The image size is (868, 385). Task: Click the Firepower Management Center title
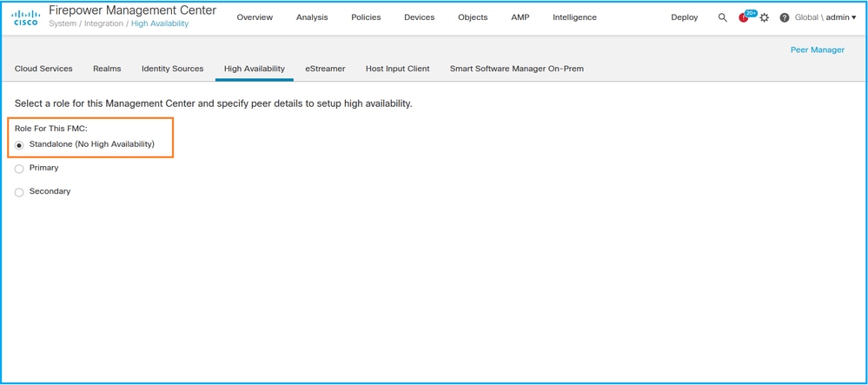coord(132,10)
